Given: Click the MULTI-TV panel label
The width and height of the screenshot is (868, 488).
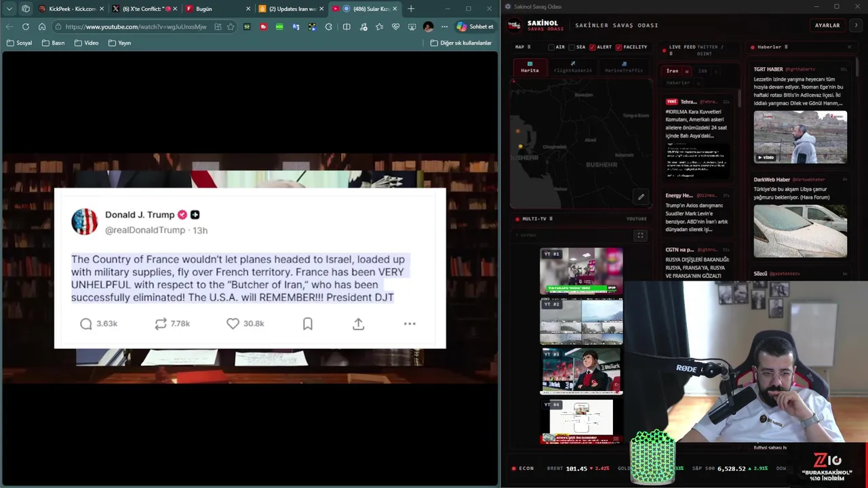Looking at the screenshot, I should pos(534,219).
